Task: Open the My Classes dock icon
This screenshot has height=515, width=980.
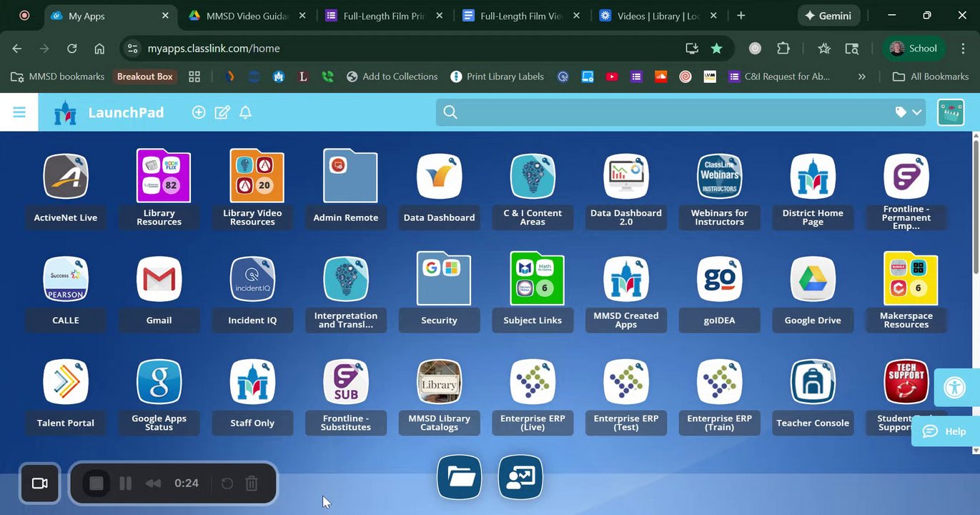Action: coord(520,477)
